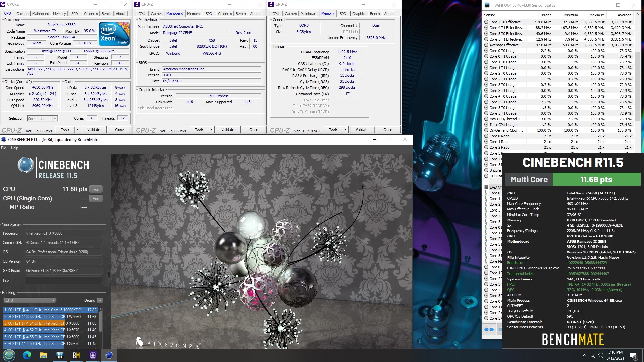This screenshot has width=644, height=362.
Task: Open Tools dropdown arrow in first CPU-Z window
Action: coord(77,130)
